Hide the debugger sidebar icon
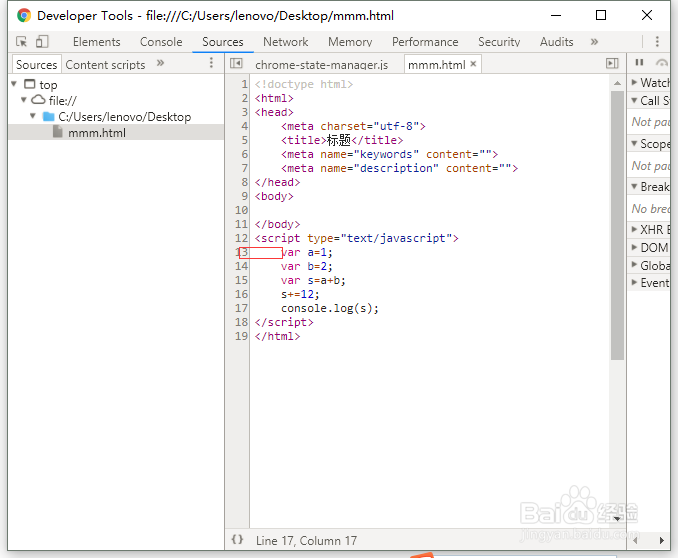Image resolution: width=678 pixels, height=558 pixels. (612, 64)
